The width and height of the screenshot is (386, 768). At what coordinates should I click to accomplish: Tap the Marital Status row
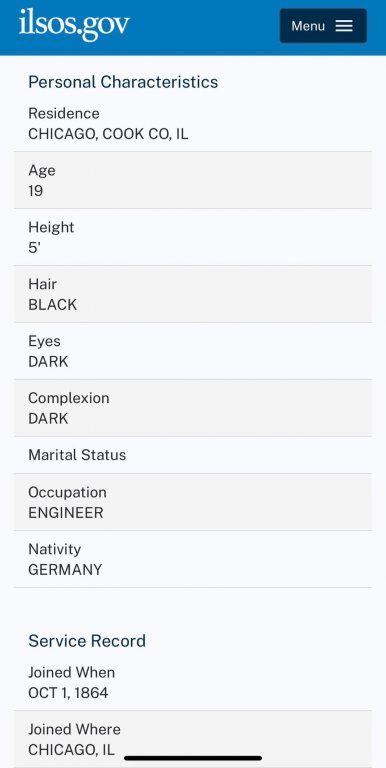193,455
